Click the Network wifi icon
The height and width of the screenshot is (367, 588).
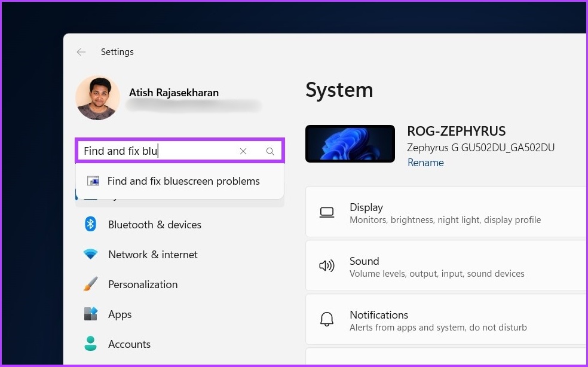click(x=90, y=255)
